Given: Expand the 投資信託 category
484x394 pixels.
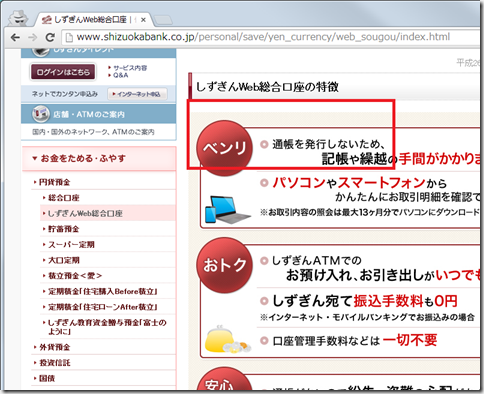Looking at the screenshot, I should [55, 363].
